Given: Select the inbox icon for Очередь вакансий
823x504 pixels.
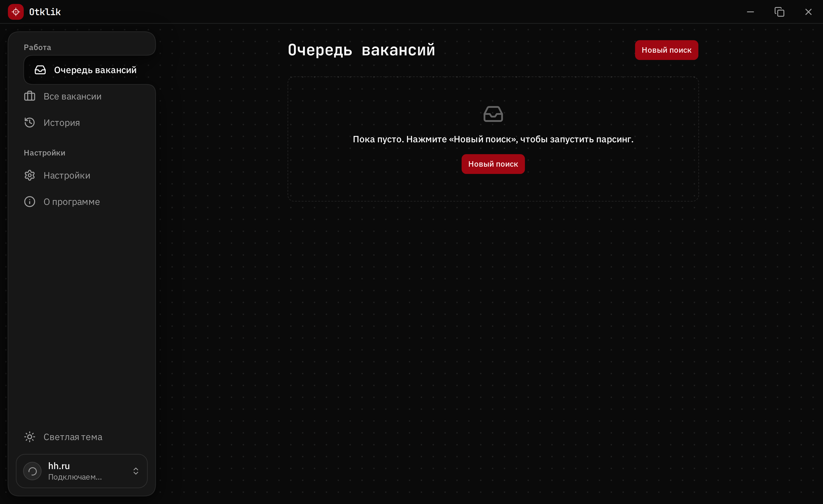Looking at the screenshot, I should [x=40, y=70].
